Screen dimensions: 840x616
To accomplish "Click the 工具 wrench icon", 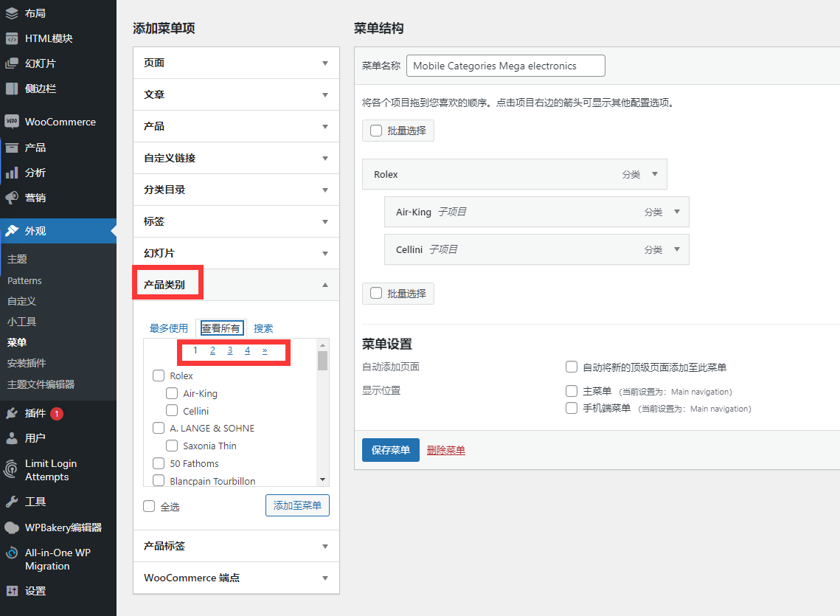I will 12,502.
